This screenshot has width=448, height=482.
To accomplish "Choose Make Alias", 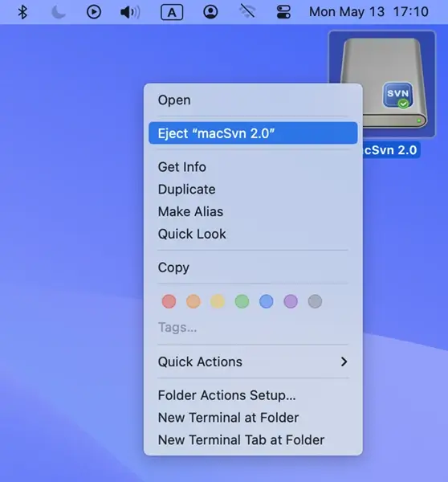I will coord(253,212).
